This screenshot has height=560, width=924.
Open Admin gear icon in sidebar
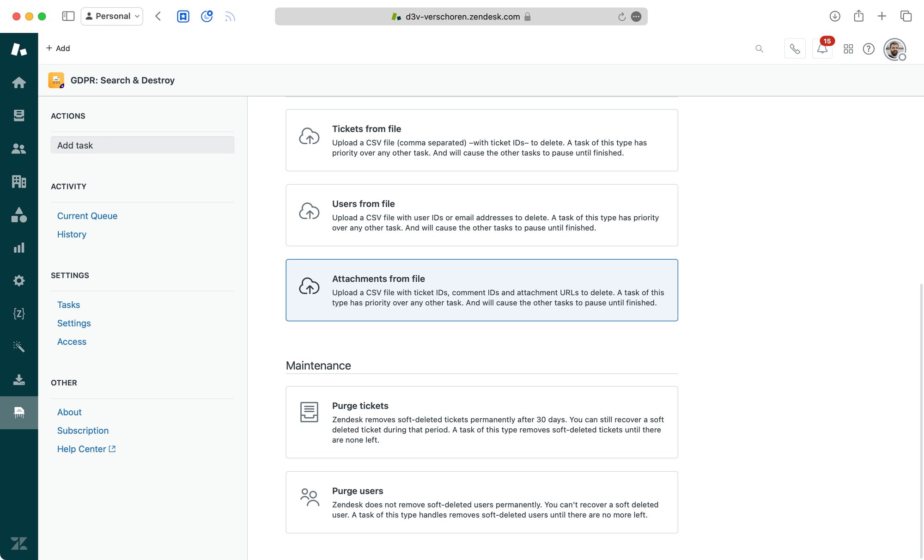coord(19,280)
